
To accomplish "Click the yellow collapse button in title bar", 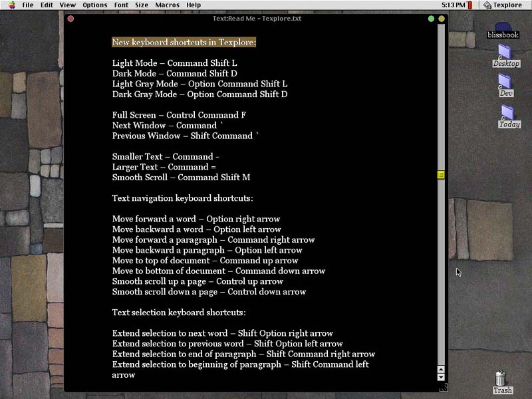I will pos(441,19).
